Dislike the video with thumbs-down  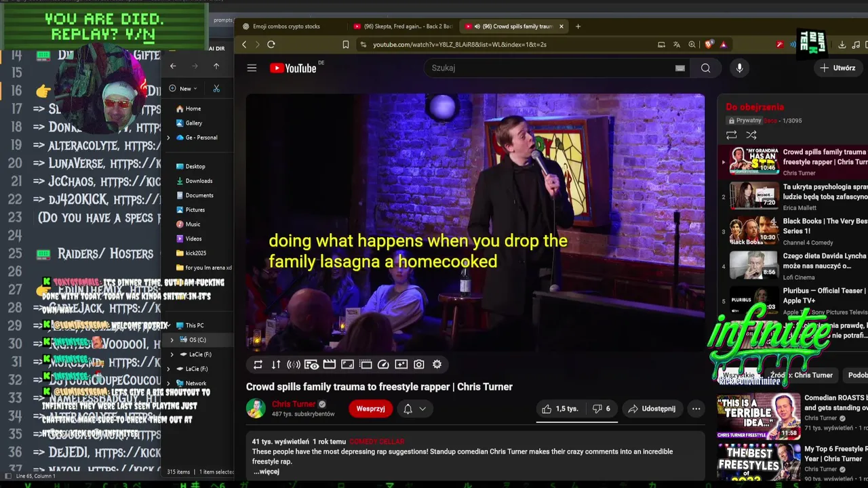pyautogui.click(x=601, y=409)
